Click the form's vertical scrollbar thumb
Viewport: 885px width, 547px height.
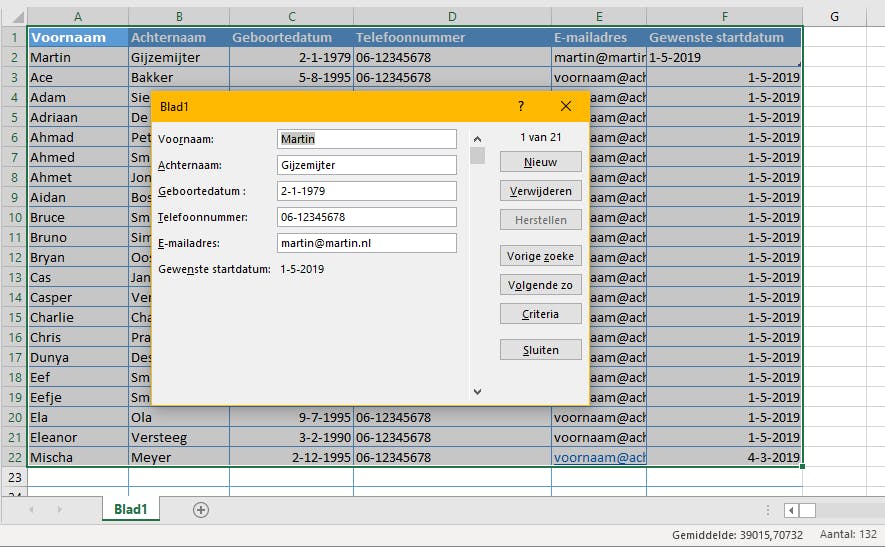(477, 155)
